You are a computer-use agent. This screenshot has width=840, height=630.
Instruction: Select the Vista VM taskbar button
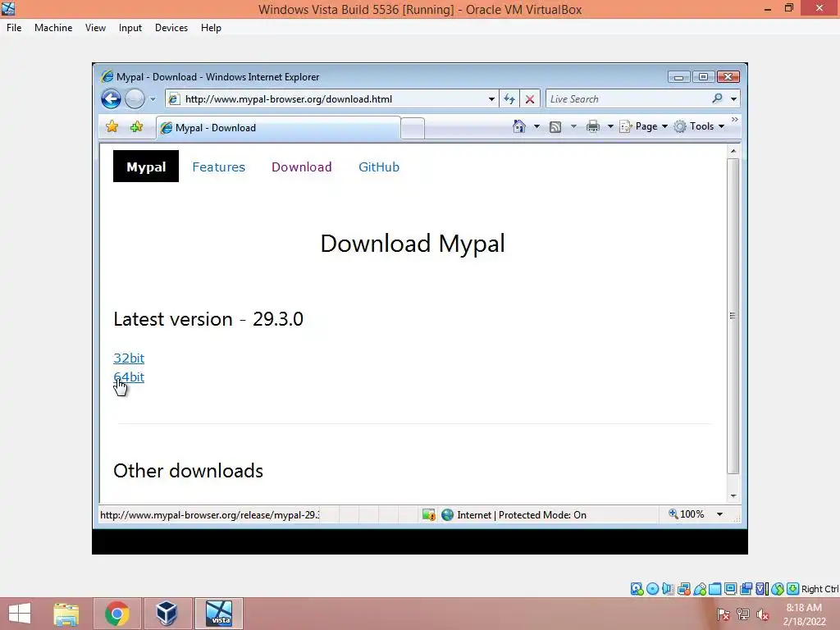pyautogui.click(x=219, y=614)
